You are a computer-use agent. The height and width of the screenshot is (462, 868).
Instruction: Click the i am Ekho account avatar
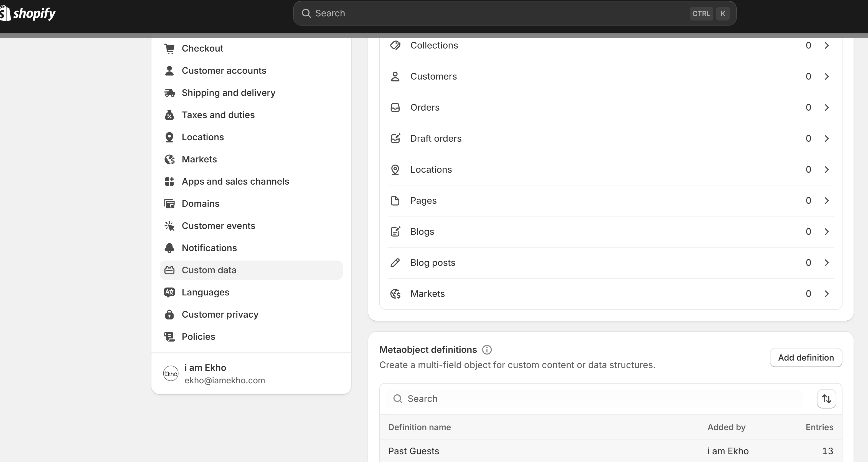[x=171, y=374]
